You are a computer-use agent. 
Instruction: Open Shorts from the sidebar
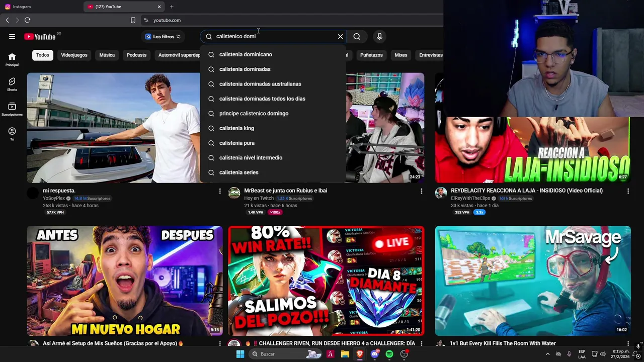[12, 84]
